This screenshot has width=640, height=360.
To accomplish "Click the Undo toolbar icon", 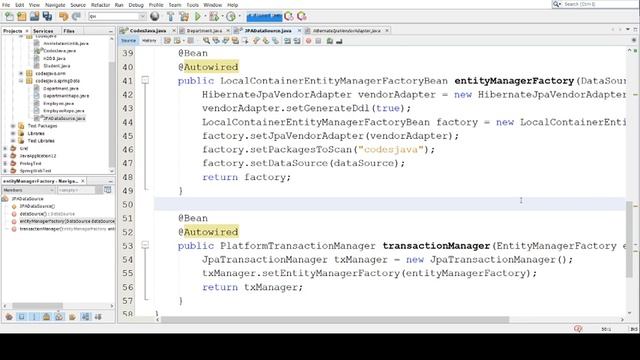I will (63, 16).
